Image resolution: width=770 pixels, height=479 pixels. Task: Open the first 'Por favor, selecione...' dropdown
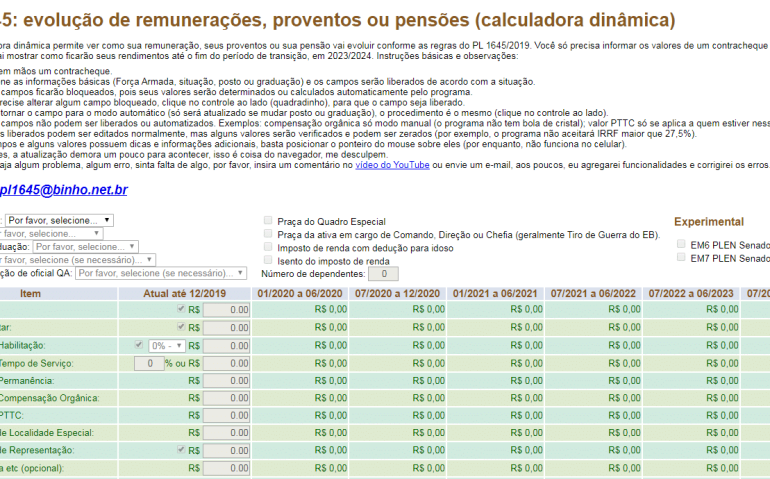tap(59, 220)
